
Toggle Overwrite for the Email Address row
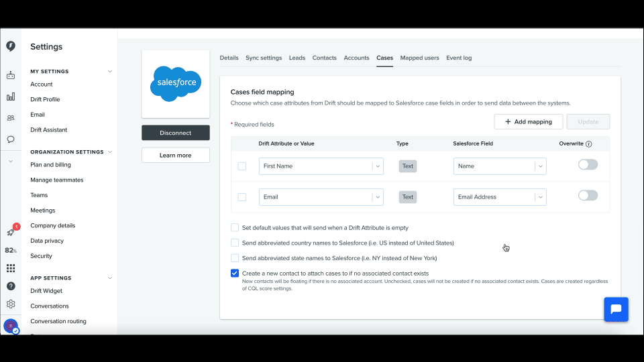(x=588, y=195)
